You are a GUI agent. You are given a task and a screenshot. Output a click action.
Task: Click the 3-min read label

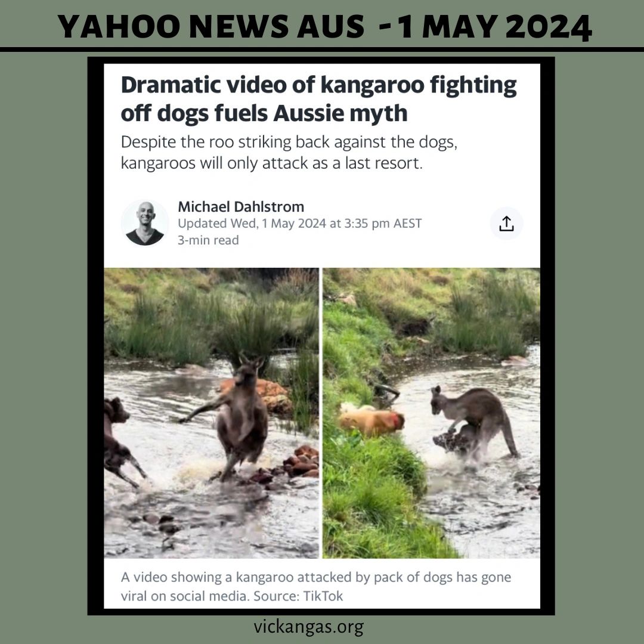(x=208, y=240)
